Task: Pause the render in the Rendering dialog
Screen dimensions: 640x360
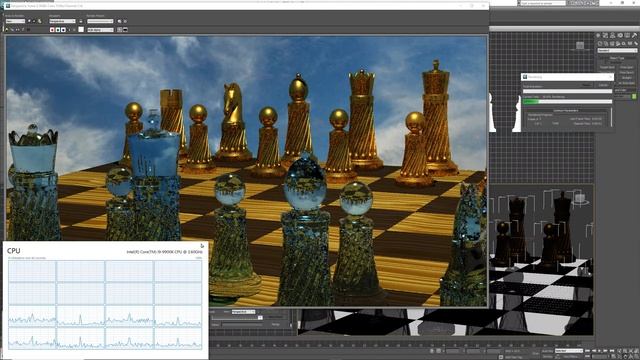Action: pos(587,85)
